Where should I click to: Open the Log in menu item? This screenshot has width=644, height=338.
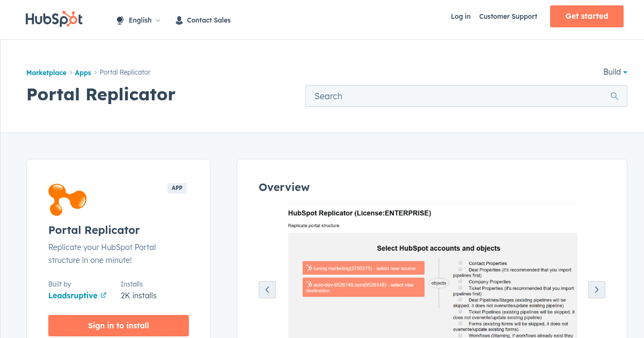tap(460, 17)
